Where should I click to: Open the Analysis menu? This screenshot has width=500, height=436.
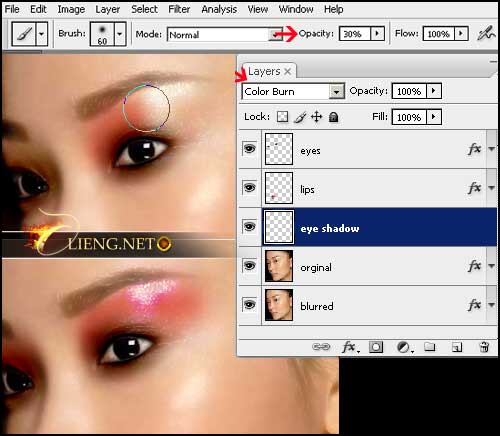coord(219,9)
